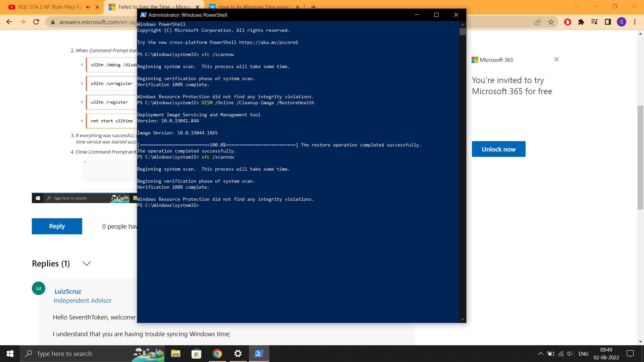Click the share page icon in address bar
This screenshot has height=362, width=644.
[538, 22]
